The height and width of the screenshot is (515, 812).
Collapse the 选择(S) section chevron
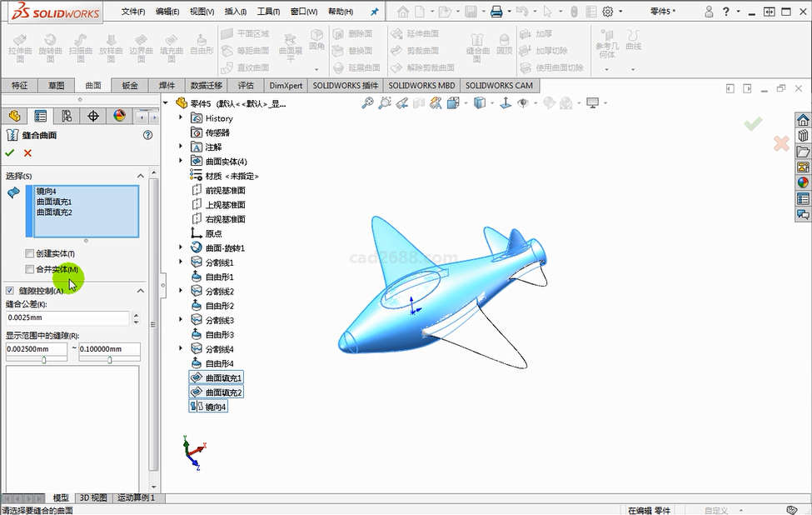141,176
